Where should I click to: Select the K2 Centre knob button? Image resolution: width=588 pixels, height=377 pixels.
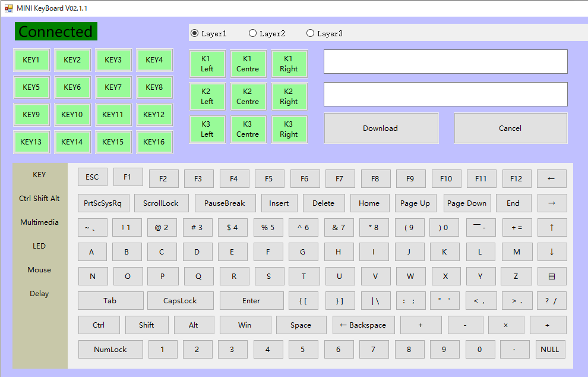coord(248,96)
